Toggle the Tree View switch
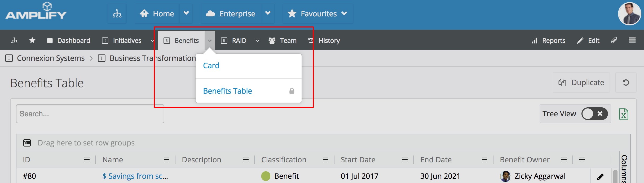The height and width of the screenshot is (183, 644). tap(594, 114)
